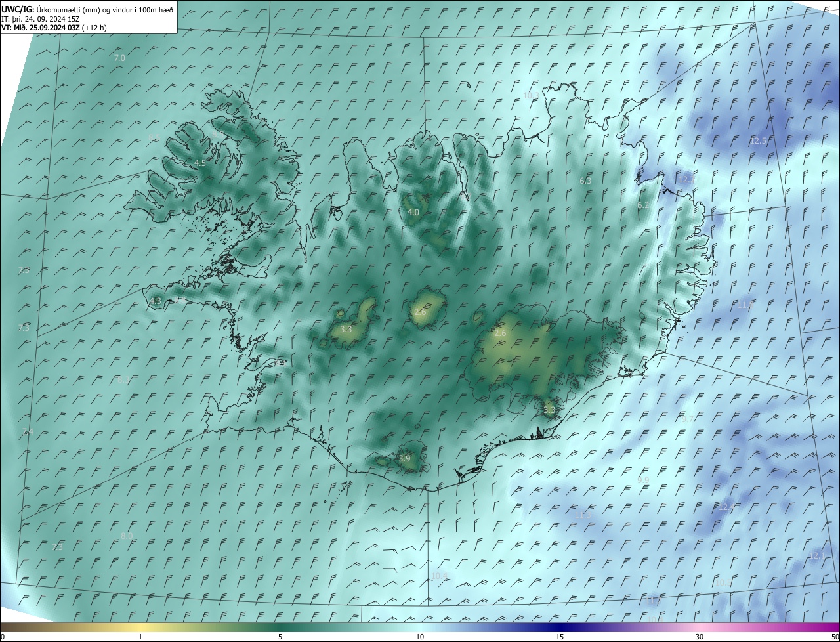The image size is (840, 642).
Task: Click the 12.1 value in the southeast sea
Action: click(x=817, y=556)
